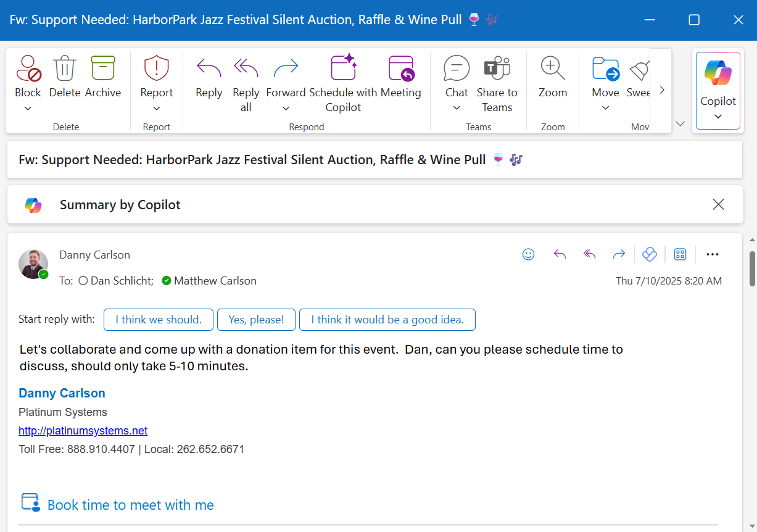Expand the Copilot dropdown chevron

point(718,117)
